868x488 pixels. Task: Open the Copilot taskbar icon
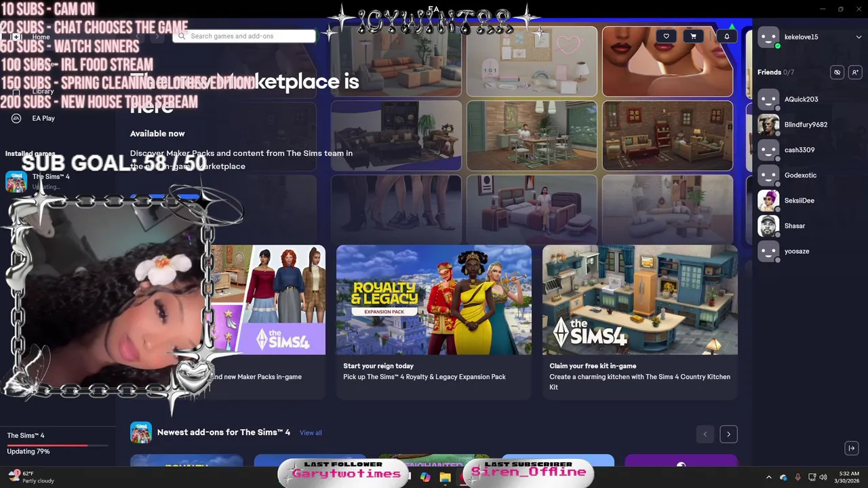(x=425, y=477)
